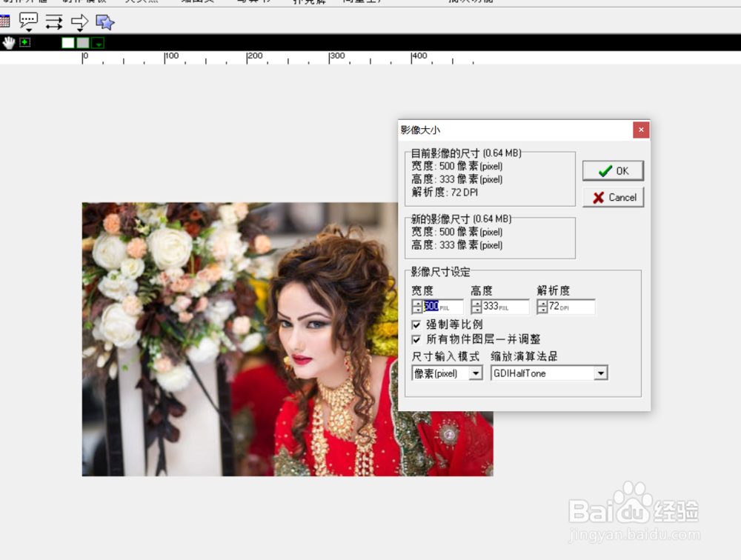Screen dimensions: 741x560
Task: Toggle the 所有物件图层一并调整 checkbox
Action: [416, 339]
